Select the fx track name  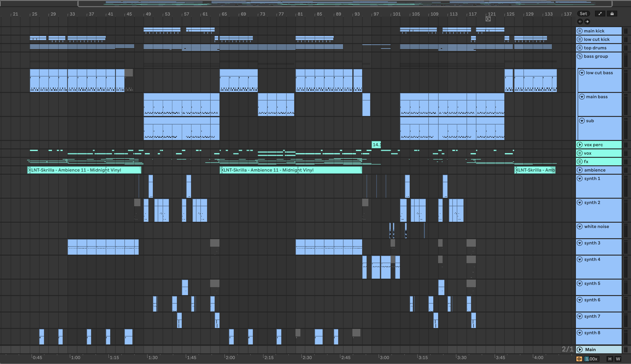click(x=586, y=162)
